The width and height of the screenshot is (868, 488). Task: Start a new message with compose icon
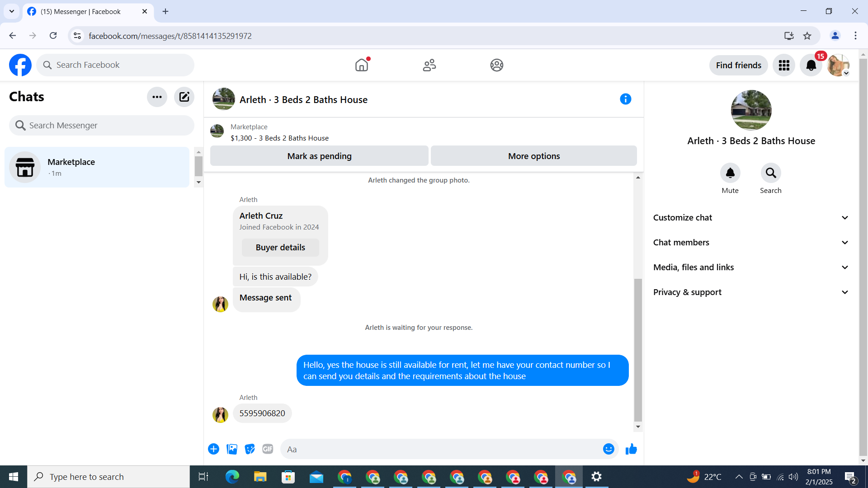pos(184,97)
